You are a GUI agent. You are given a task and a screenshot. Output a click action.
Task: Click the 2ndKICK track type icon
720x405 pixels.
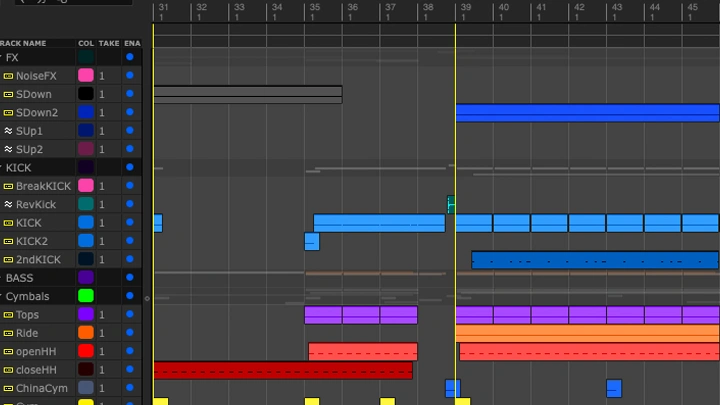(8, 259)
